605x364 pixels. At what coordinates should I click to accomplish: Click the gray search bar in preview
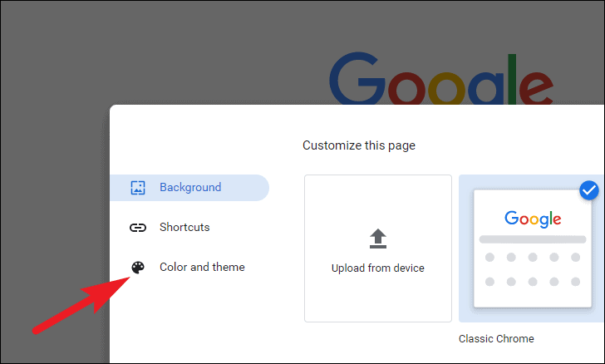pyautogui.click(x=533, y=239)
